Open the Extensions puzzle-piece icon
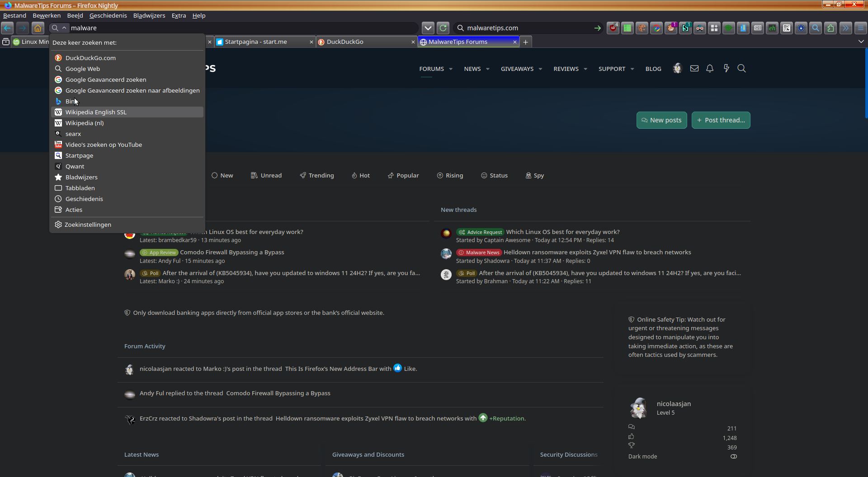The width and height of the screenshot is (868, 477). (830, 28)
